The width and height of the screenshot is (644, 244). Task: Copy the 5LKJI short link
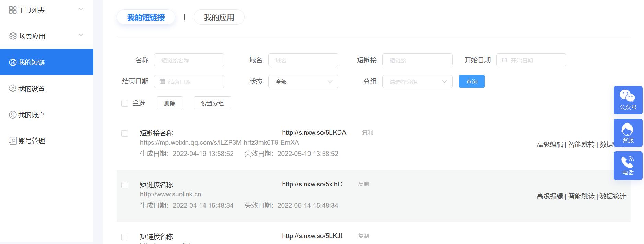(364, 236)
